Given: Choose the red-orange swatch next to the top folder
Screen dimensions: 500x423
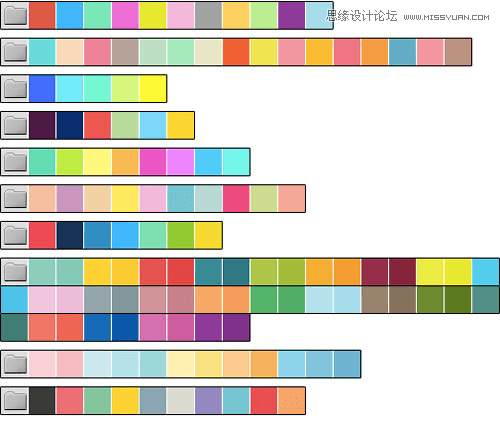Looking at the screenshot, I should point(42,16).
